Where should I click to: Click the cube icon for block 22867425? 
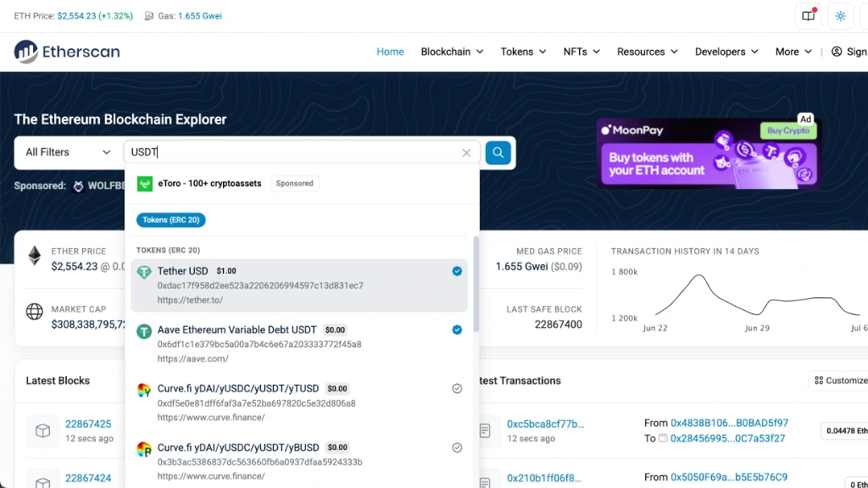pos(42,430)
